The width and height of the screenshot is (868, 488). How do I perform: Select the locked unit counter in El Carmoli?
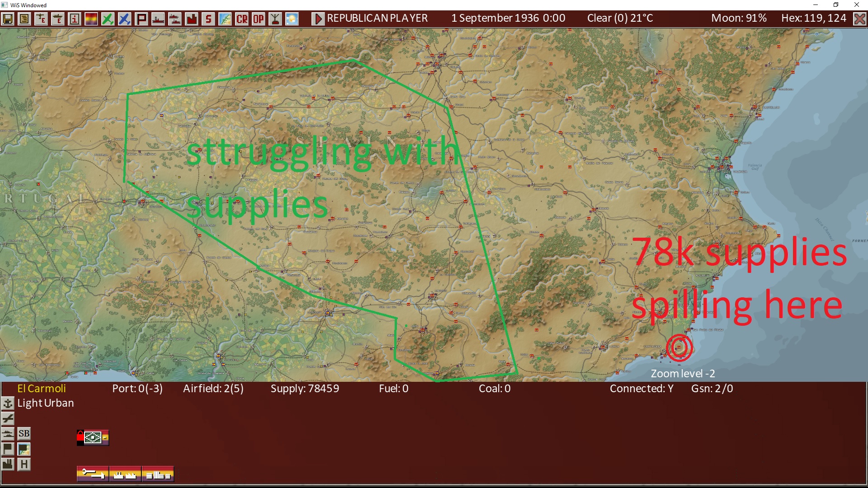(x=93, y=437)
